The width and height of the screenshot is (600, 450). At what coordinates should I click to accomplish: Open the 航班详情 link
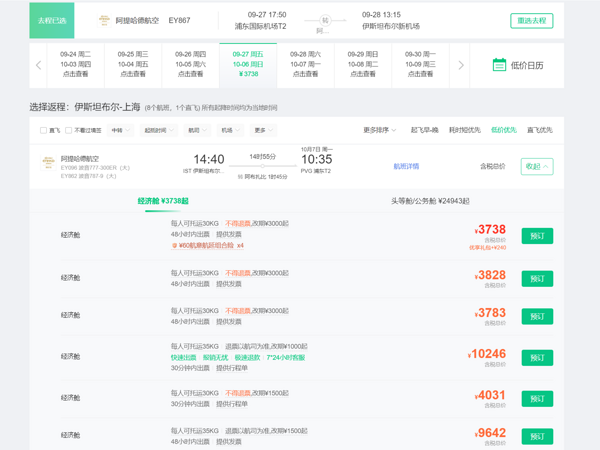coord(406,166)
